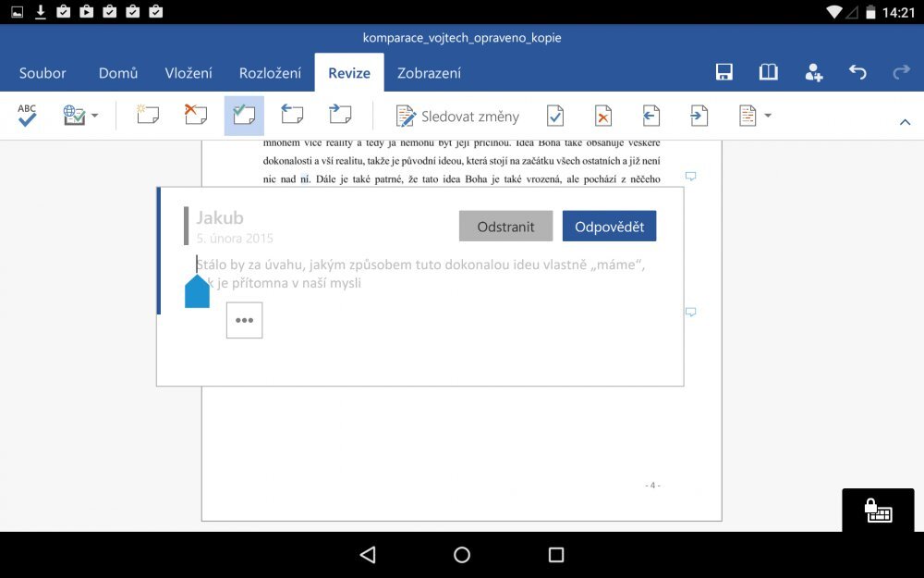Insert a new comment
This screenshot has width=924, height=578.
148,116
